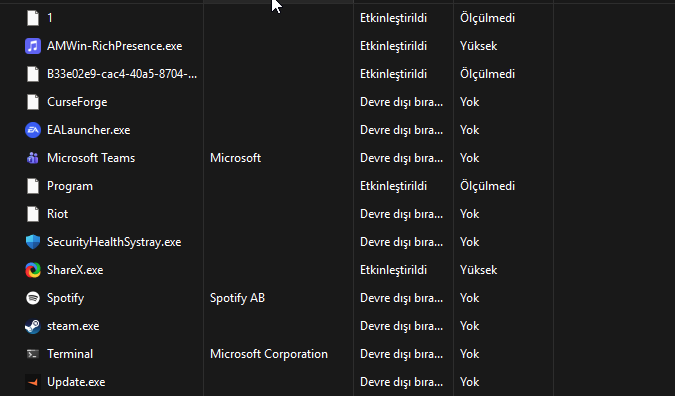Viewport: 675px width, 396px height.
Task: Click the Yok impact for CurseForge
Action: [469, 102]
